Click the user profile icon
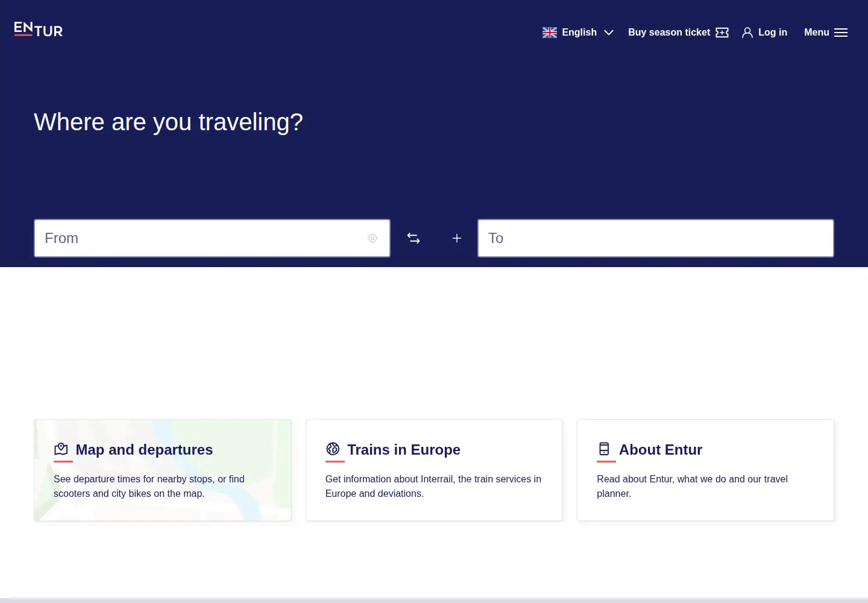This screenshot has height=603, width=868. 747,33
